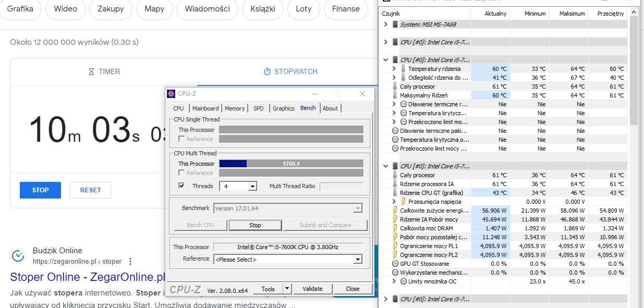
Task: Click the round icon beside Wykorzystanie mechaniz...
Action: (x=395, y=273)
